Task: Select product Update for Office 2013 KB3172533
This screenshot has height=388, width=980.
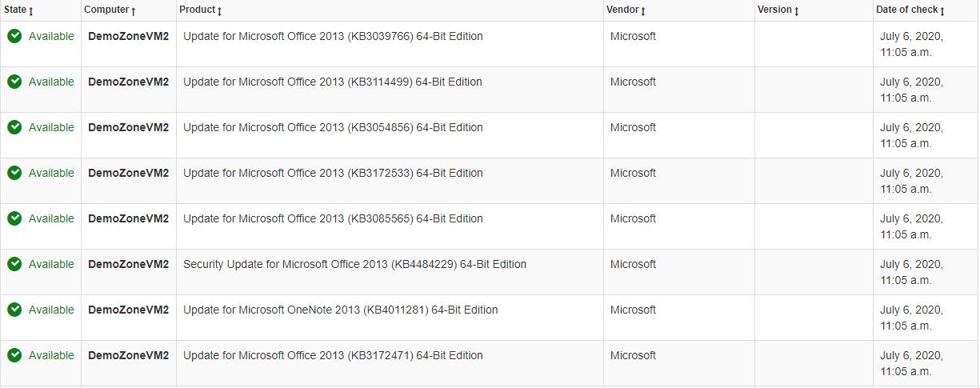Action: 333,173
